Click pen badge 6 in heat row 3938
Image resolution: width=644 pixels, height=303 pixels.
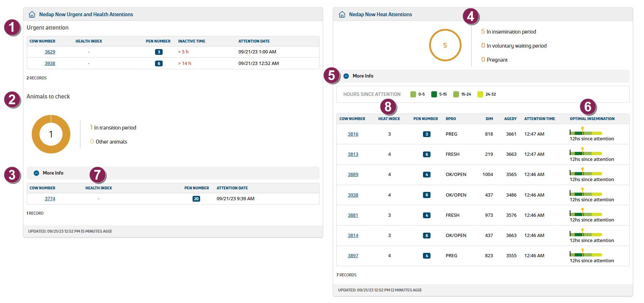(427, 195)
